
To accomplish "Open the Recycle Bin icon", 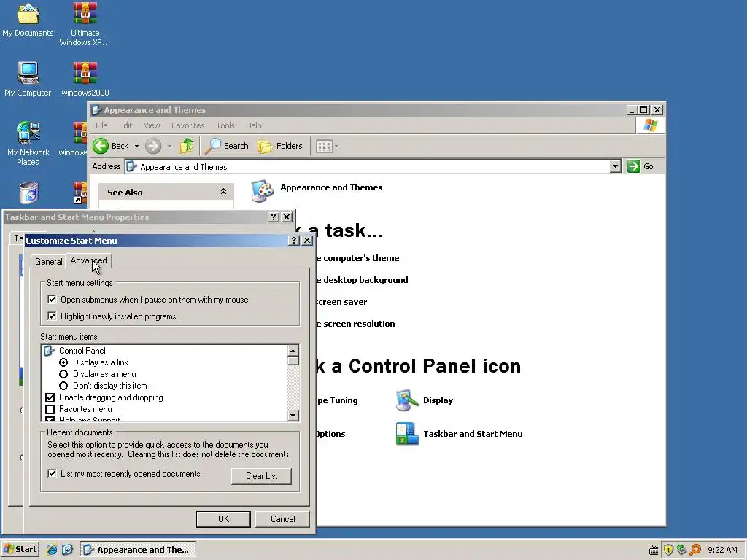I will [28, 193].
